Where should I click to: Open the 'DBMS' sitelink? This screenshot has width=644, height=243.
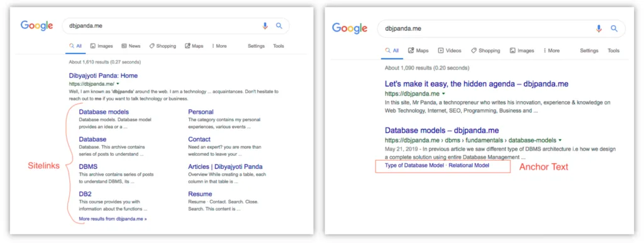[88, 166]
